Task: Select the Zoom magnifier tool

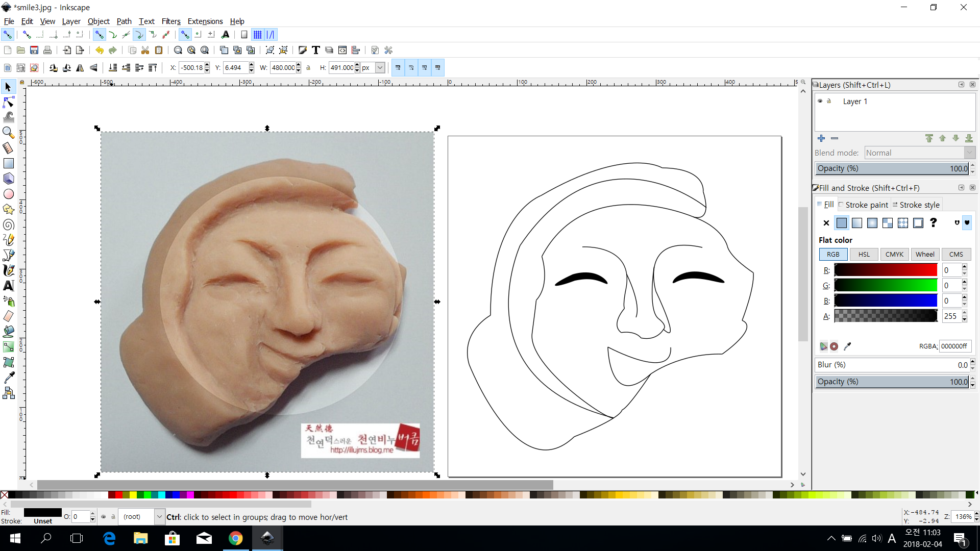Action: [8, 133]
